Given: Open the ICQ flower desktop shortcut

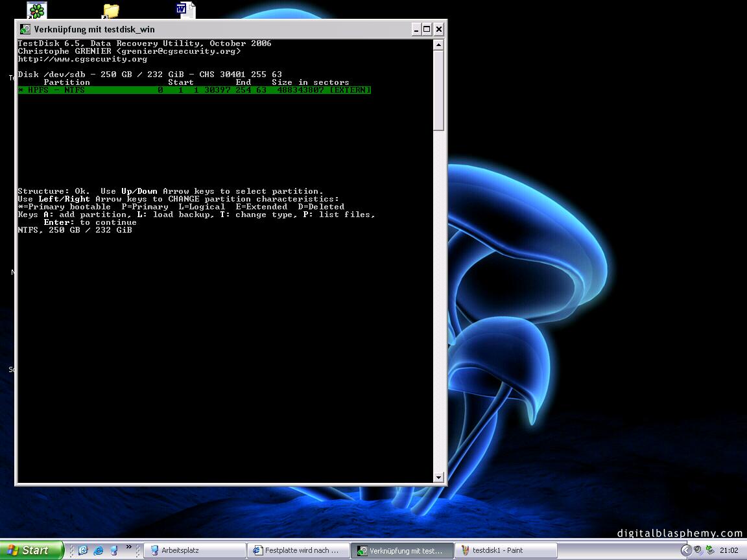Looking at the screenshot, I should (37, 10).
